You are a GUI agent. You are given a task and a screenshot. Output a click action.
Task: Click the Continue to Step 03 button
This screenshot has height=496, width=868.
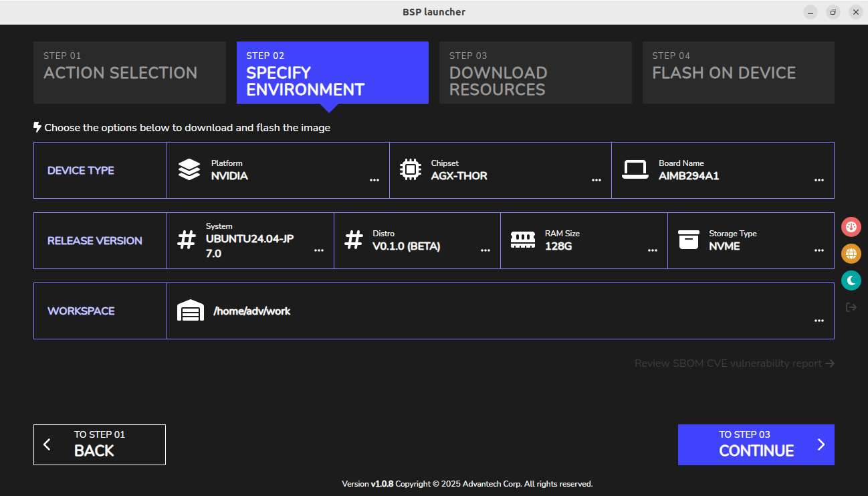756,444
